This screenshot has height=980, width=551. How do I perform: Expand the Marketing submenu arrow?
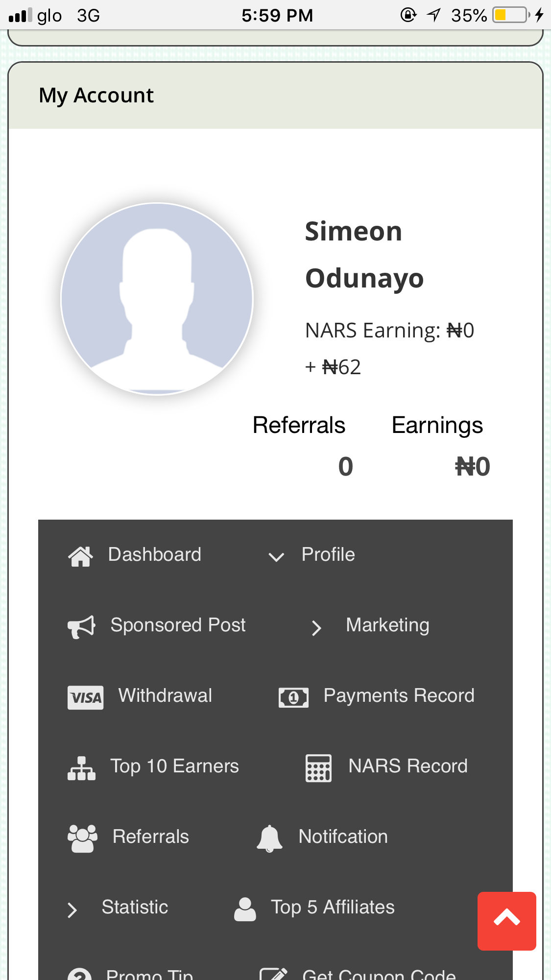click(x=316, y=627)
